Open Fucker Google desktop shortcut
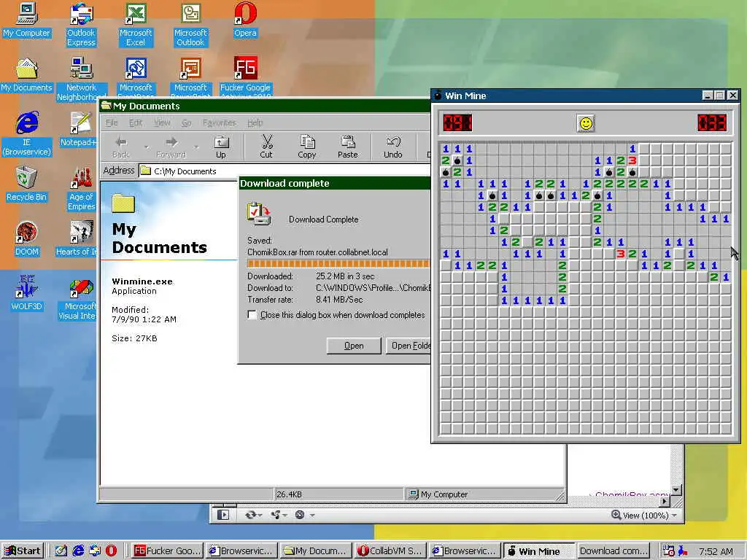The height and width of the screenshot is (560, 747). tap(245, 77)
